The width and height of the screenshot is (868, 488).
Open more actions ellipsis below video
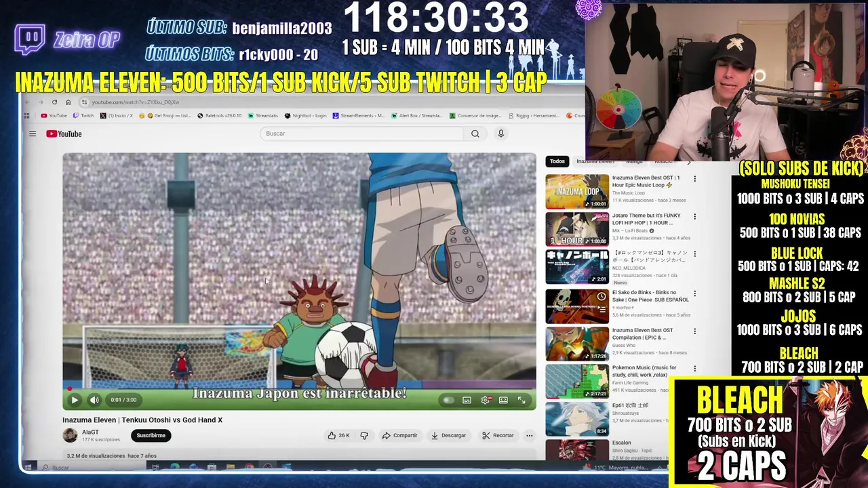point(530,435)
